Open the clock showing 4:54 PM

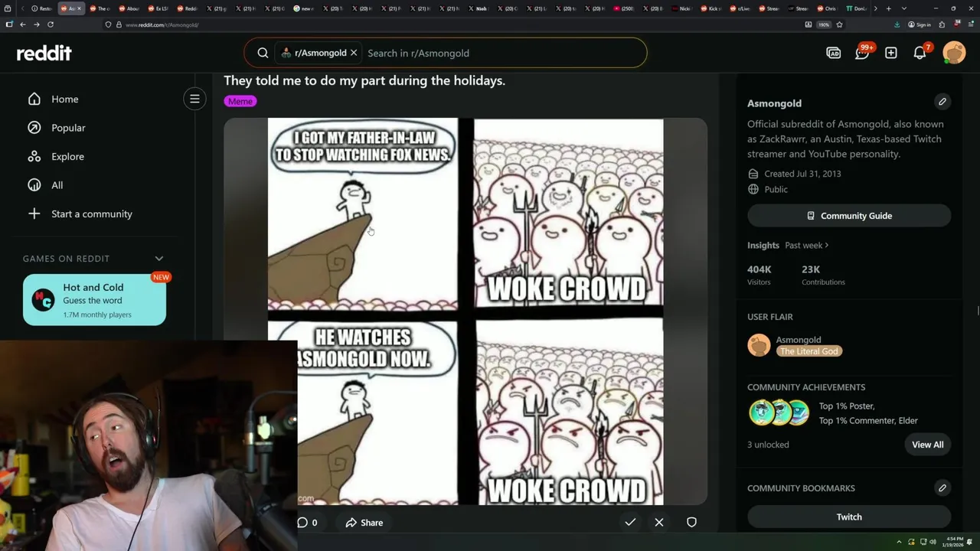[953, 542]
